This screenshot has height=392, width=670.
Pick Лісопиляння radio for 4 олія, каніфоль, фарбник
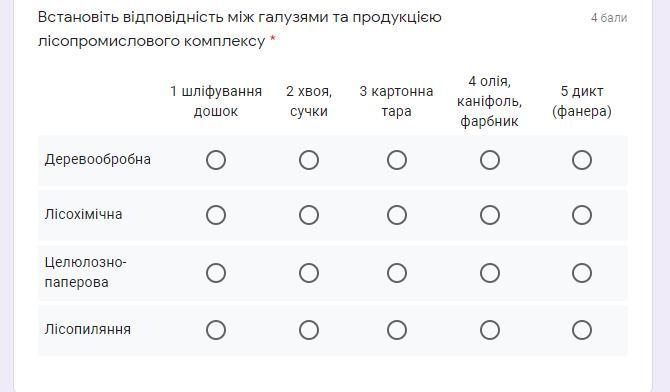(490, 330)
